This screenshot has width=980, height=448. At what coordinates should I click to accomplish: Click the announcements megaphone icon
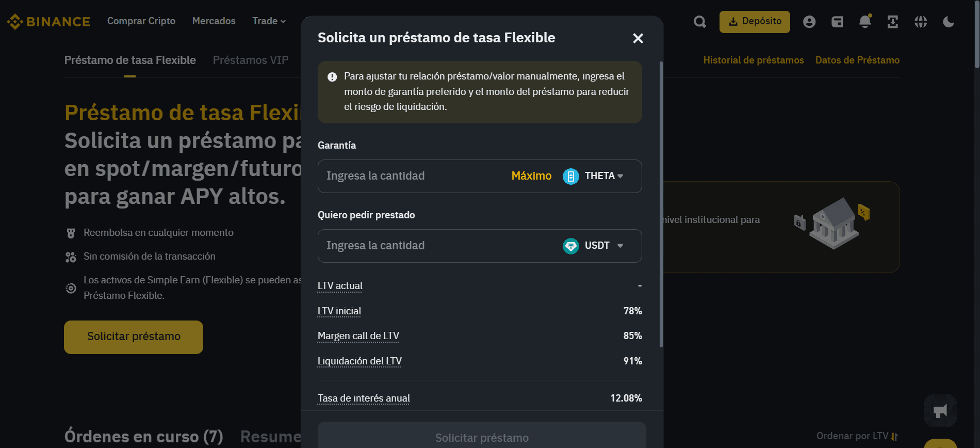[x=940, y=411]
